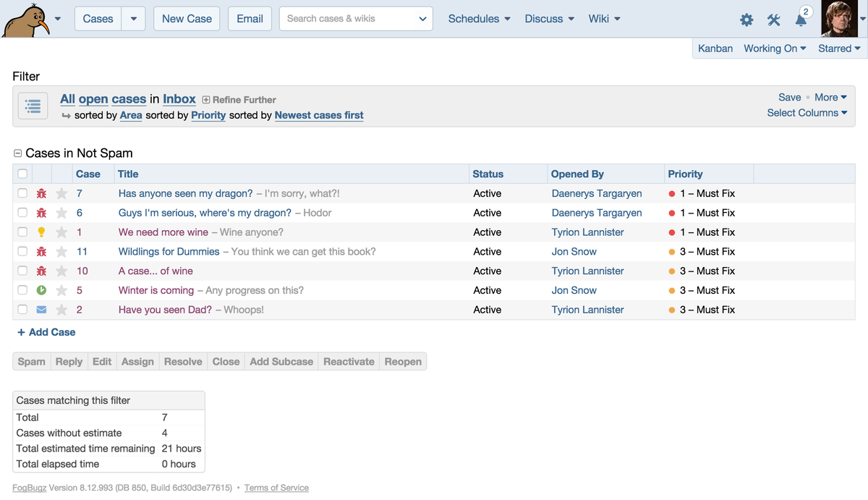868x500 pixels.
Task: Open the Newest cases first sort link
Action: tap(319, 115)
